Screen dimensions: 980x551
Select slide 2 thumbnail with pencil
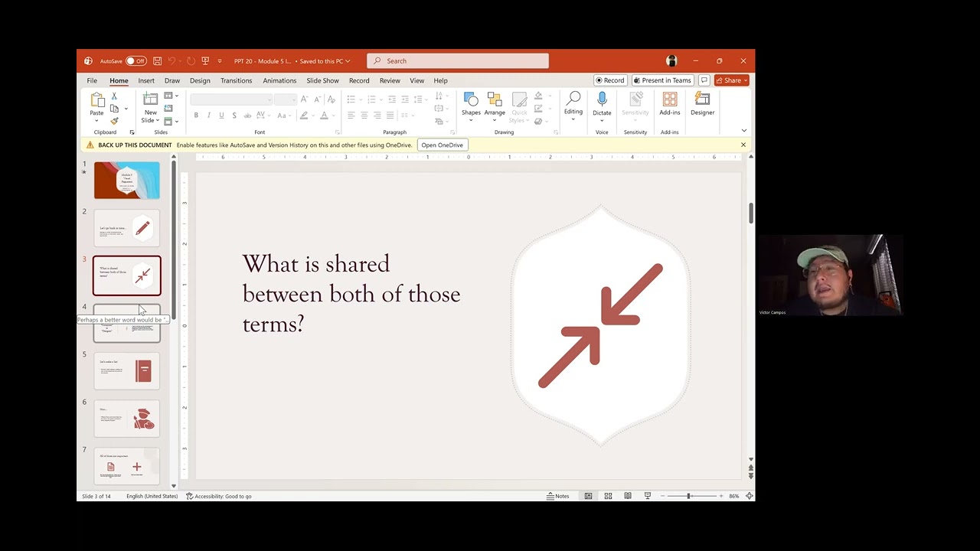[x=127, y=228]
